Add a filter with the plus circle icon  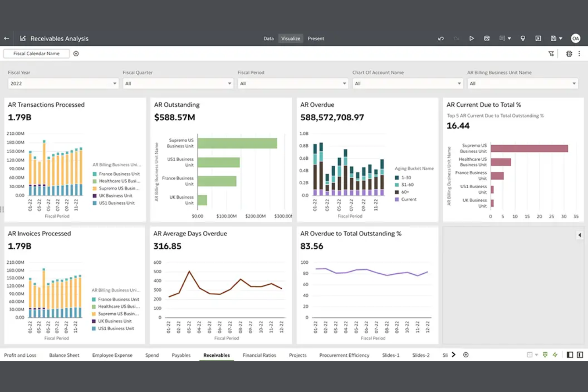tap(76, 54)
